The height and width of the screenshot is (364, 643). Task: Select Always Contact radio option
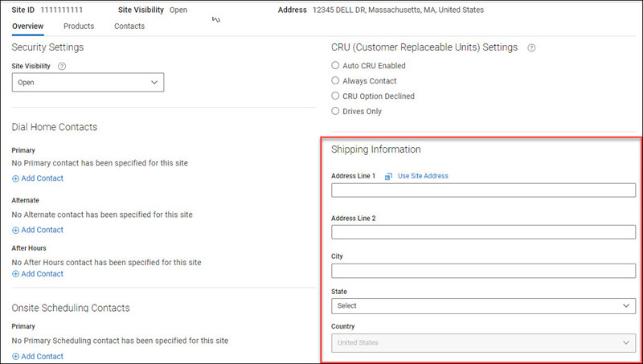(x=336, y=81)
